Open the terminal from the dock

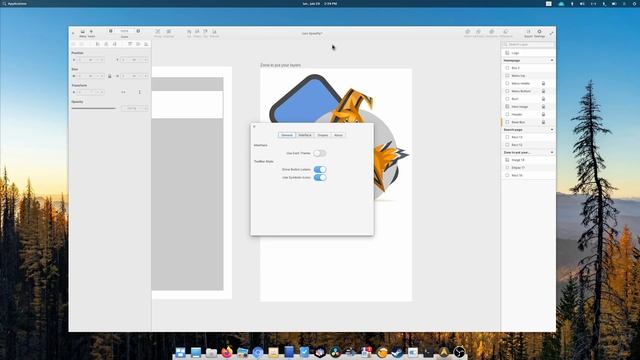[x=428, y=352]
